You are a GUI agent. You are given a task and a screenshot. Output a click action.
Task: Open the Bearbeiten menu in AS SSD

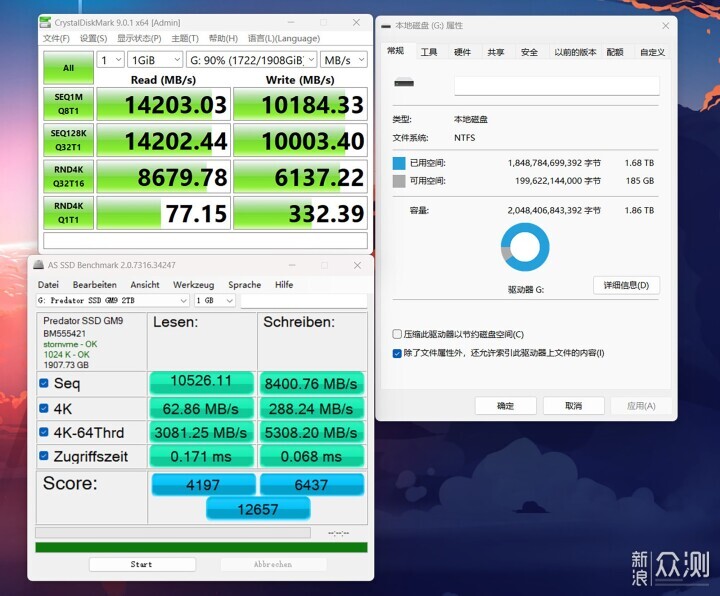point(95,285)
